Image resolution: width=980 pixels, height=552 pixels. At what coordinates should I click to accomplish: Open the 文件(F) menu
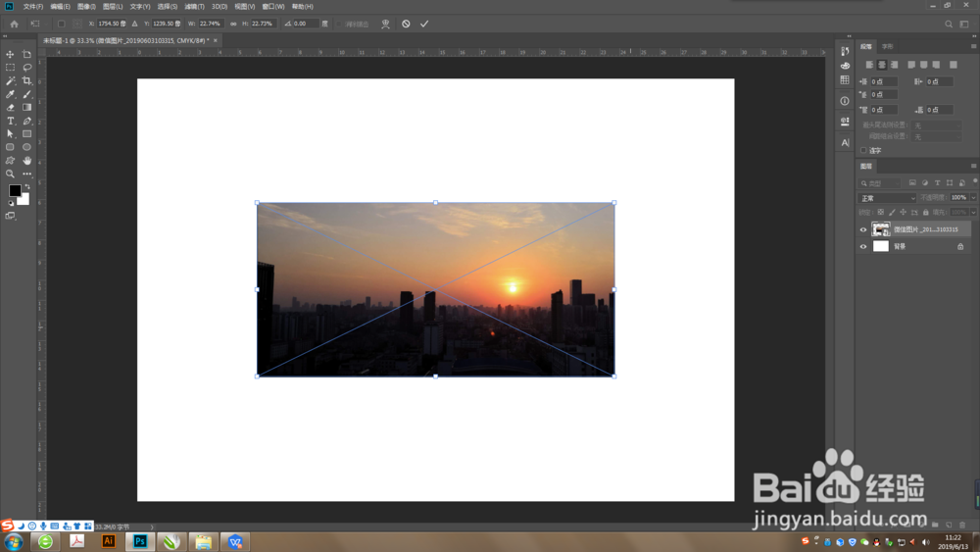tap(33, 6)
